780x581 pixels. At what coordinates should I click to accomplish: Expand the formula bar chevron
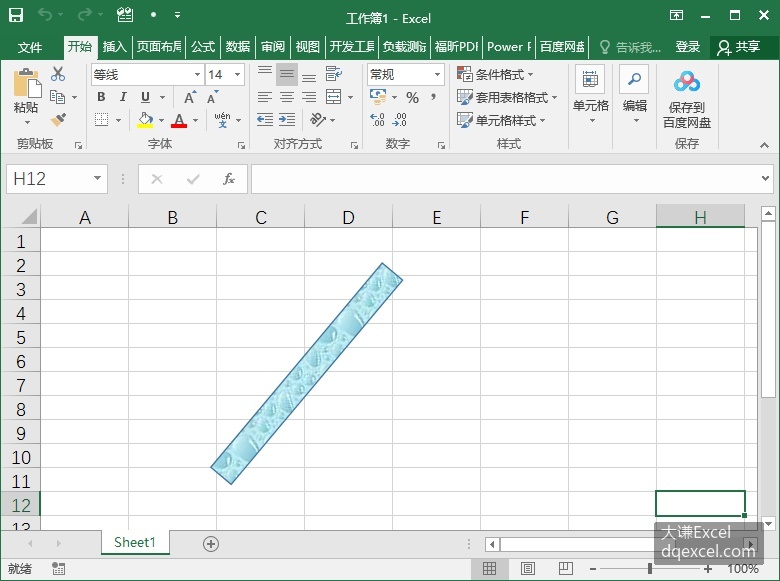[765, 178]
